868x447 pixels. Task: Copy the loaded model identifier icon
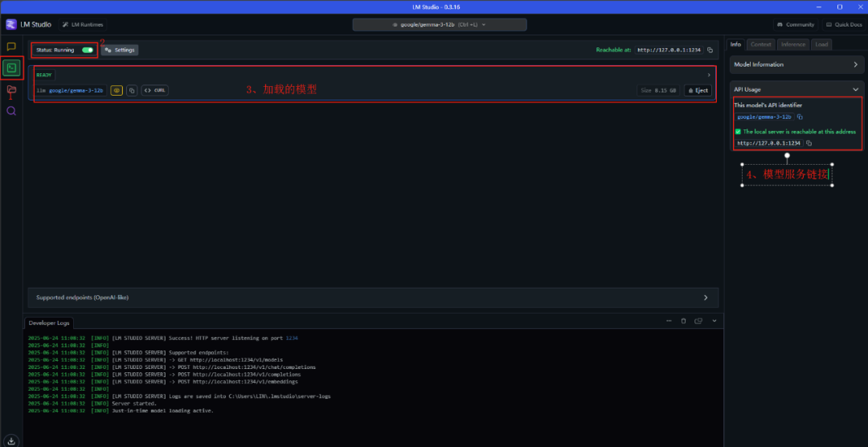[x=132, y=90]
